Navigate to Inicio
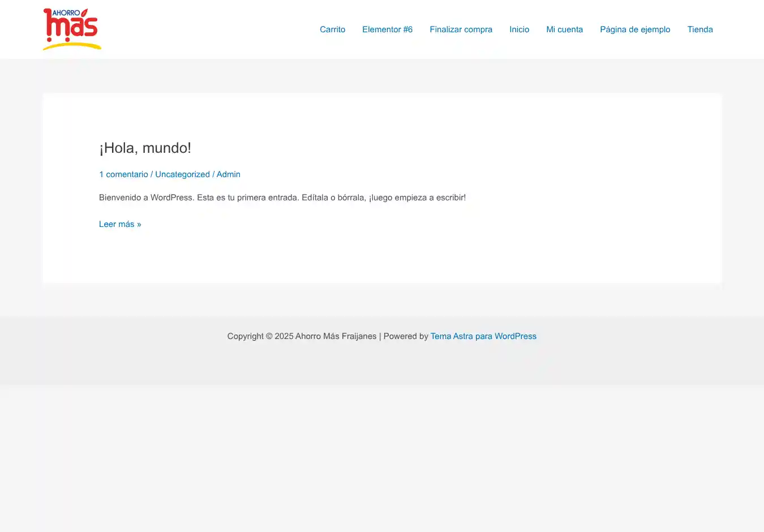 coord(519,29)
